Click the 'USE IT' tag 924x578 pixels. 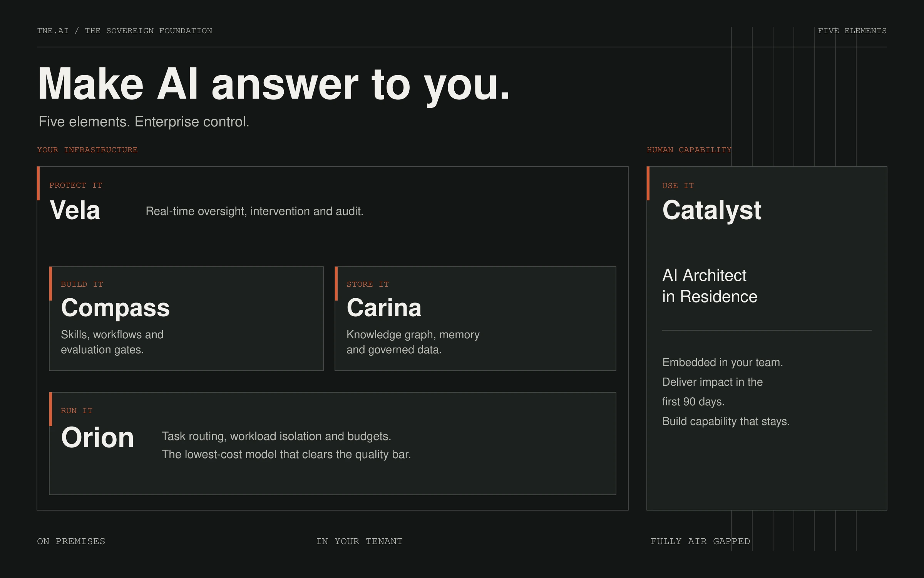(x=678, y=186)
